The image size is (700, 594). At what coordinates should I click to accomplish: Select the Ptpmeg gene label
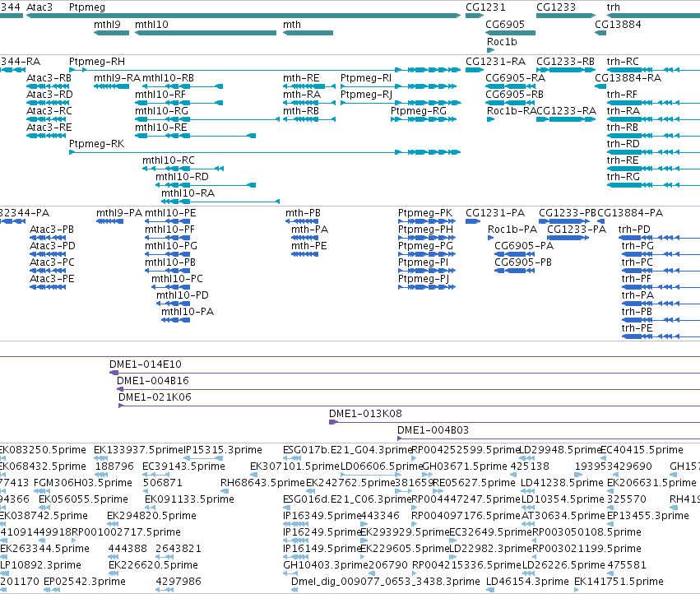[87, 7]
